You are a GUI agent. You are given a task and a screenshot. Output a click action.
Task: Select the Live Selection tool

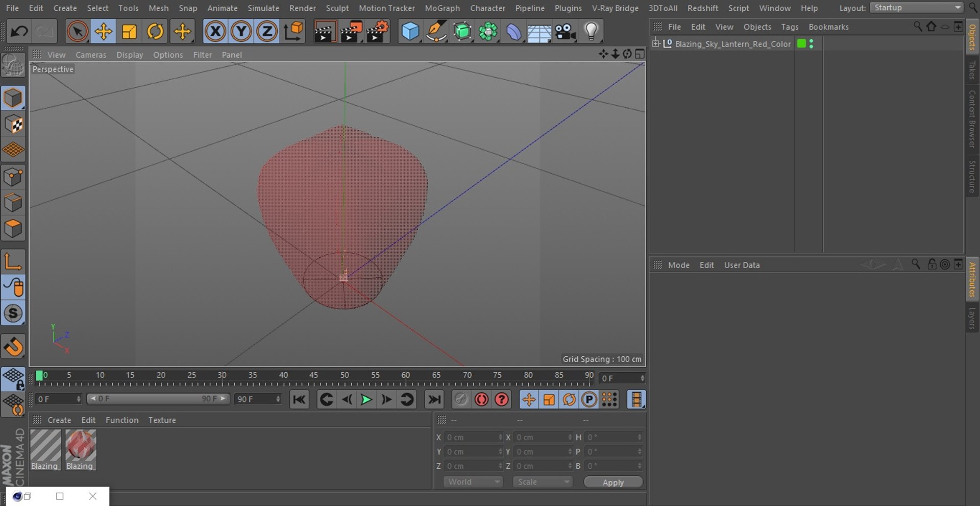pos(77,31)
